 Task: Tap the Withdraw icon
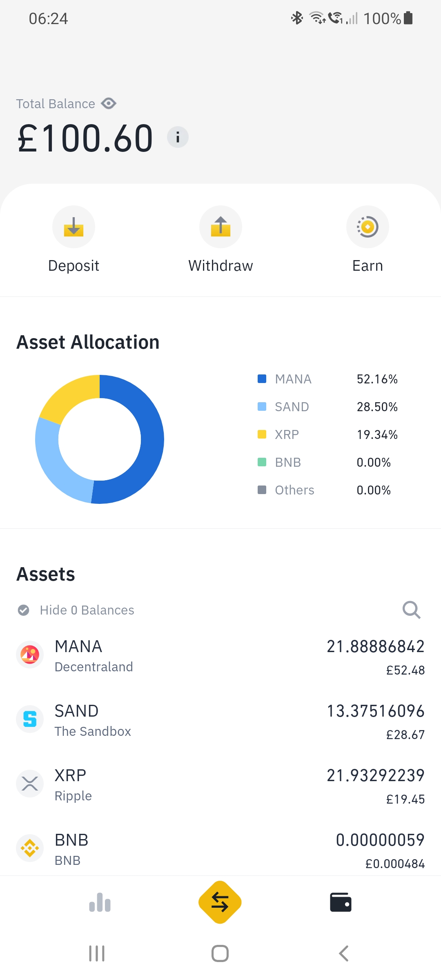pyautogui.click(x=220, y=227)
